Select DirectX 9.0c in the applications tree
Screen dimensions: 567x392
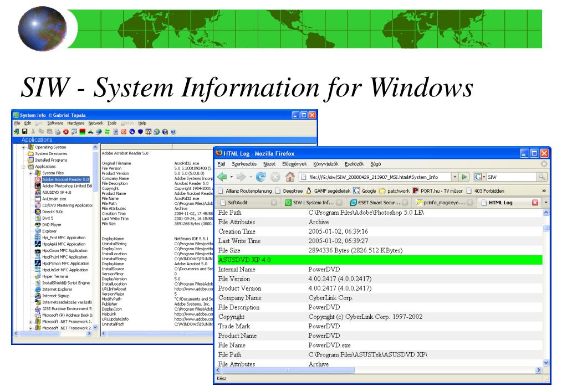click(53, 212)
